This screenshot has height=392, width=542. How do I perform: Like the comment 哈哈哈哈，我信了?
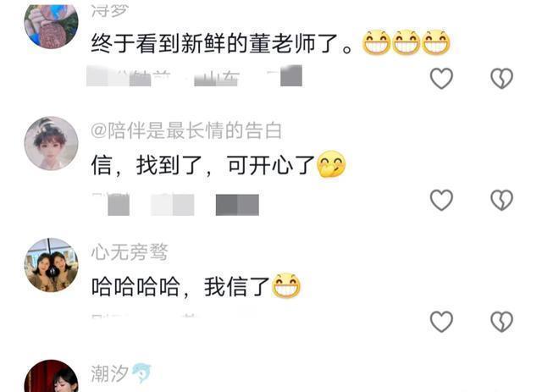coord(441,322)
